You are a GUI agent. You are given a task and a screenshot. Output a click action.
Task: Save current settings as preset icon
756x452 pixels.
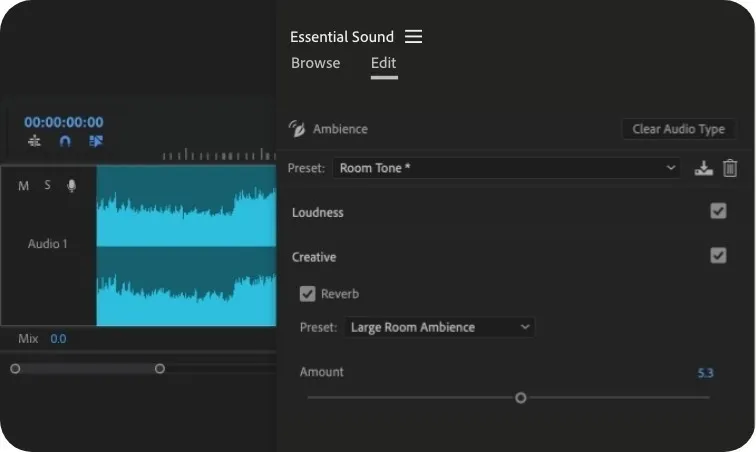[703, 168]
